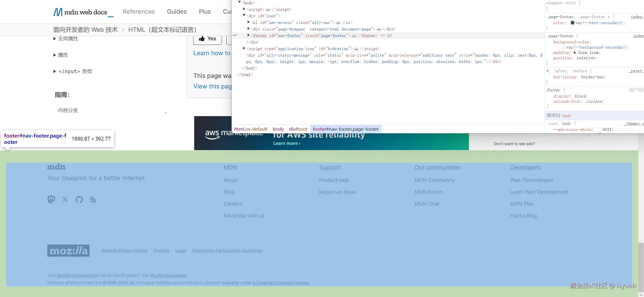Image resolution: width=644 pixels, height=297 pixels.
Task: Click the background-secondary color swatch
Action: click(563, 47)
